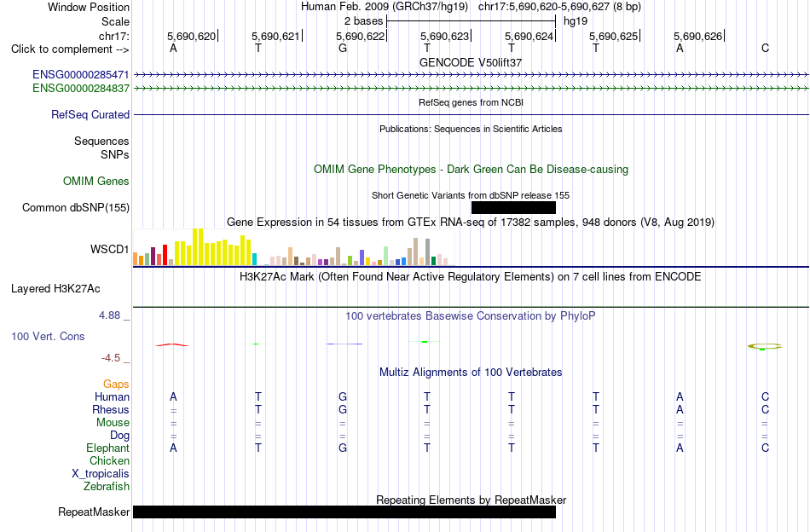The height and width of the screenshot is (532, 810).
Task: Click base C in the Elephant alignment row
Action: tap(765, 448)
